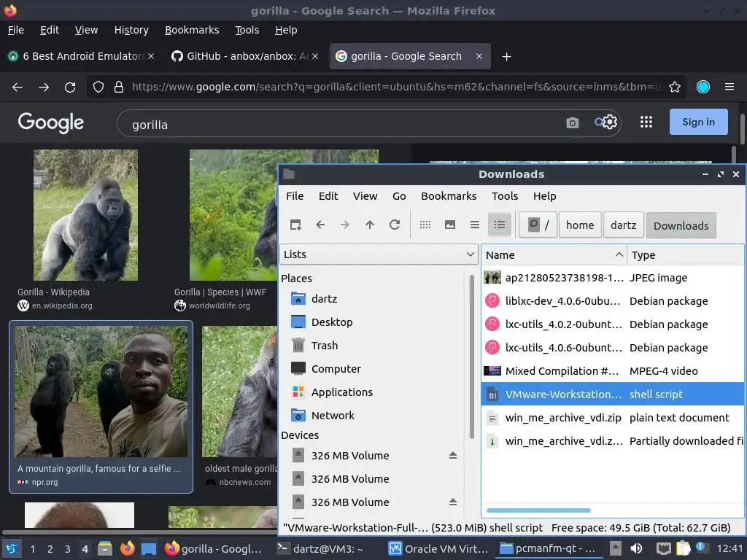Click the new tab icon in the Downloads toolbar
The width and height of the screenshot is (747, 560).
tap(295, 225)
